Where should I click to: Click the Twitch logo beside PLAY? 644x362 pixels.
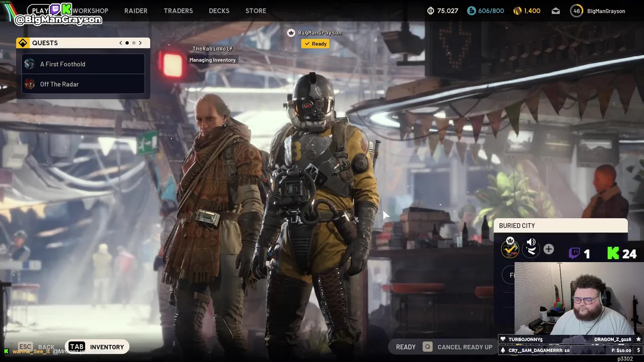(55, 9)
